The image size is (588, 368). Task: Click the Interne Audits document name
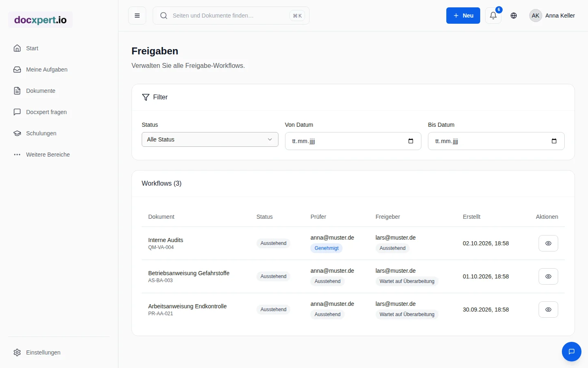(165, 240)
